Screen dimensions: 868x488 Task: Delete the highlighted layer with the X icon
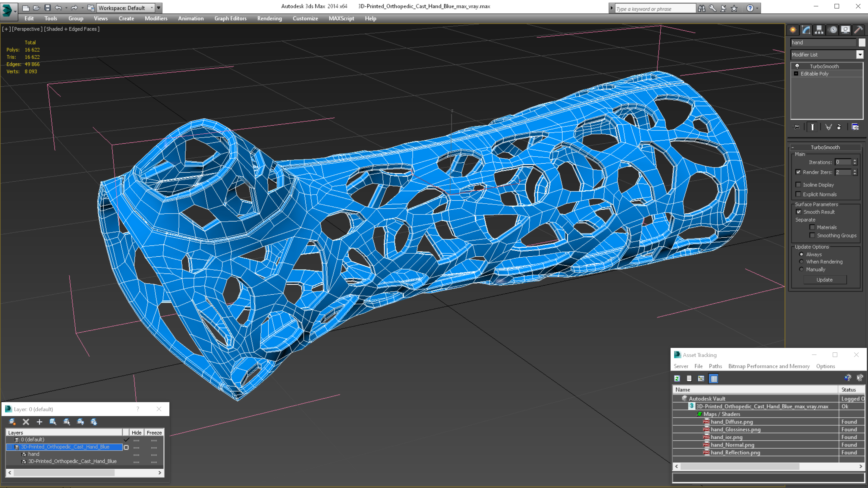coord(26,422)
